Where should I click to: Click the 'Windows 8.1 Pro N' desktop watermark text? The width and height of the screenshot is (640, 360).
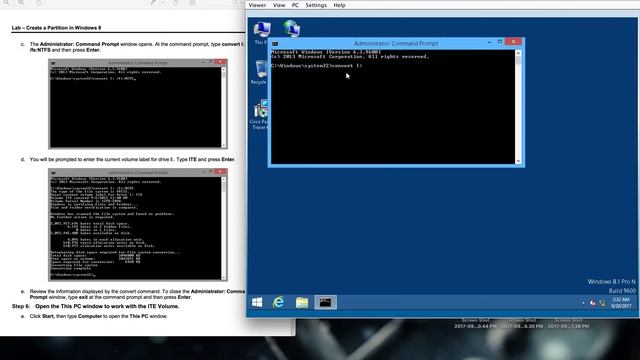(611, 282)
